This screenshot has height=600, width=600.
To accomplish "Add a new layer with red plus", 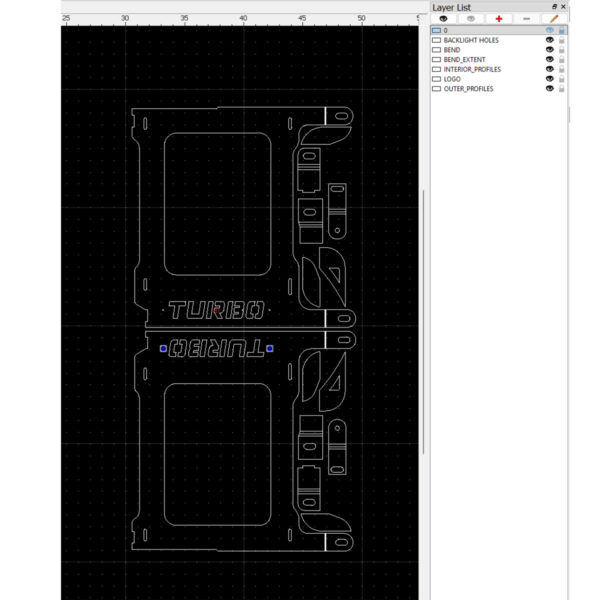I will click(x=499, y=18).
